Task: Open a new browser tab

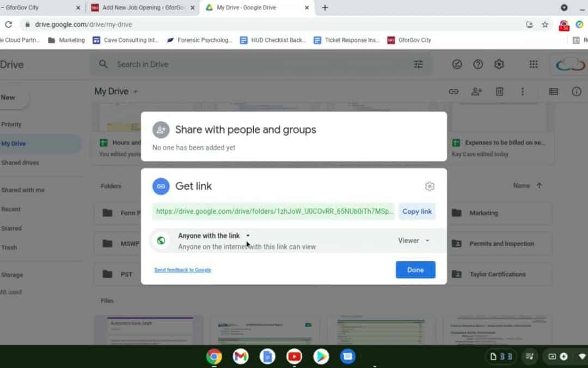Action: (325, 8)
